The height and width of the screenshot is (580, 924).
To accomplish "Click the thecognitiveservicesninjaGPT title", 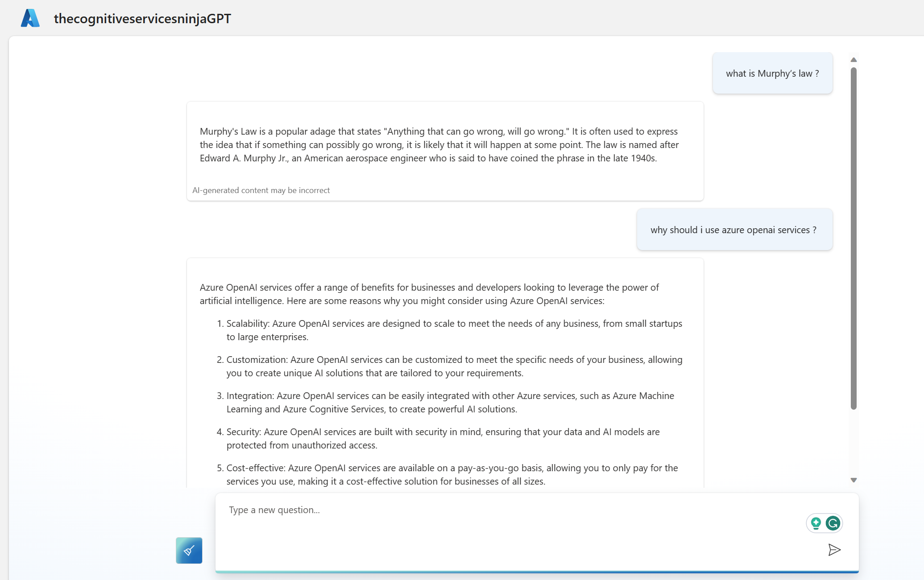I will [142, 18].
